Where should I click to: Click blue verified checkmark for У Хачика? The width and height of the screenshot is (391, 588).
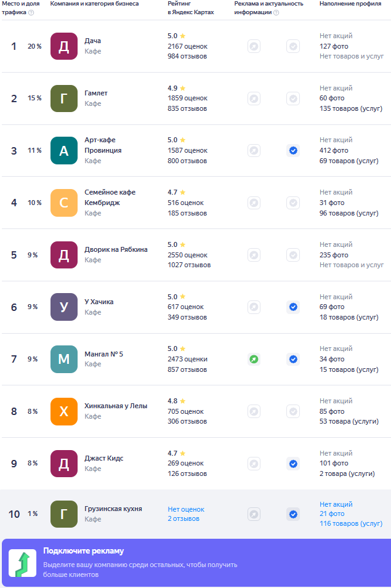(x=293, y=307)
